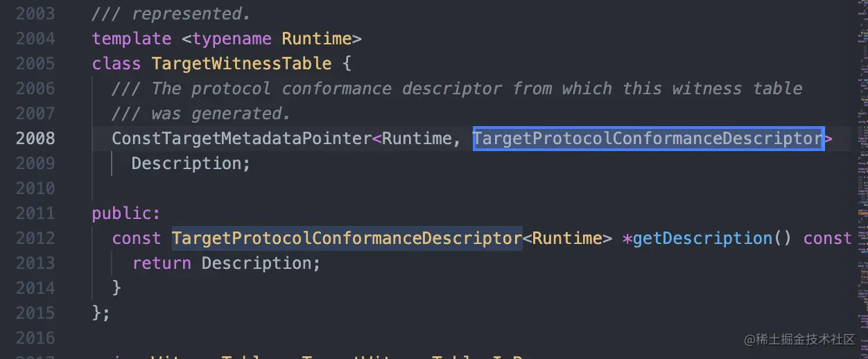Click line number 2015 in the gutter
The width and height of the screenshot is (868, 359).
[x=35, y=313]
